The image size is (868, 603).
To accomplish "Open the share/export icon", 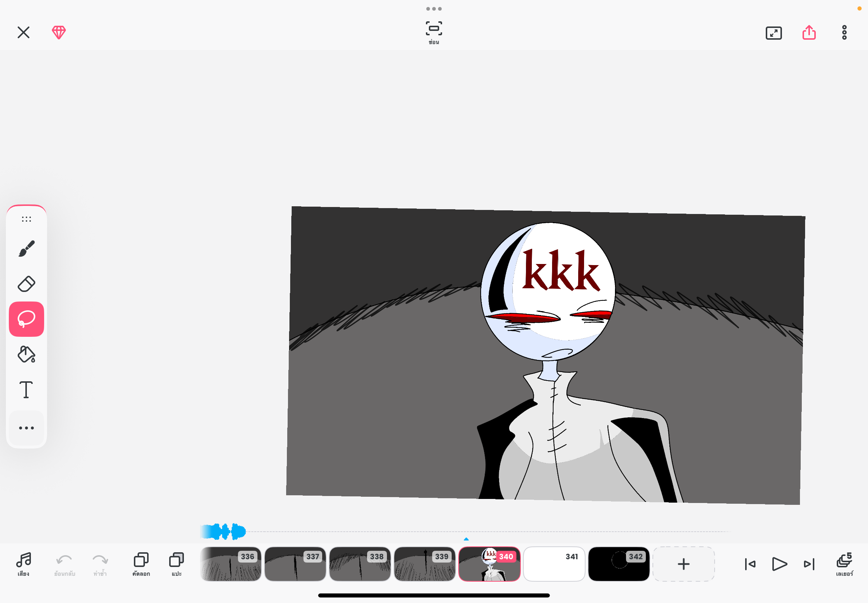I will pos(809,32).
